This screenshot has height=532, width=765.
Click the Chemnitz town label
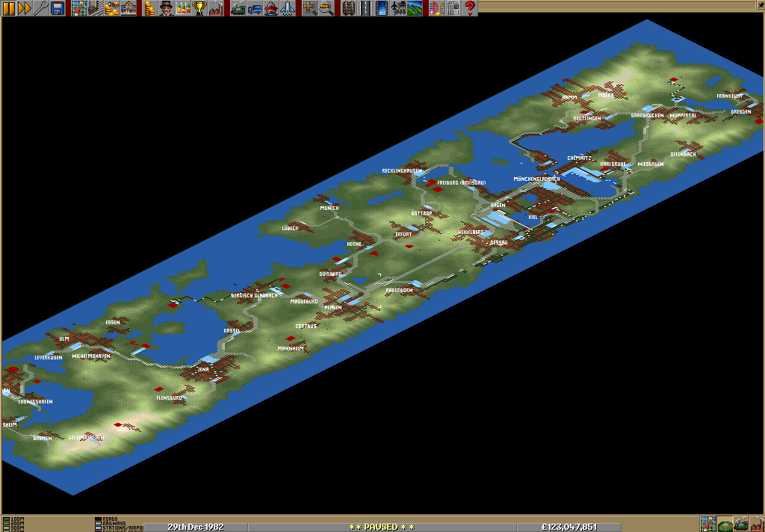coord(579,158)
